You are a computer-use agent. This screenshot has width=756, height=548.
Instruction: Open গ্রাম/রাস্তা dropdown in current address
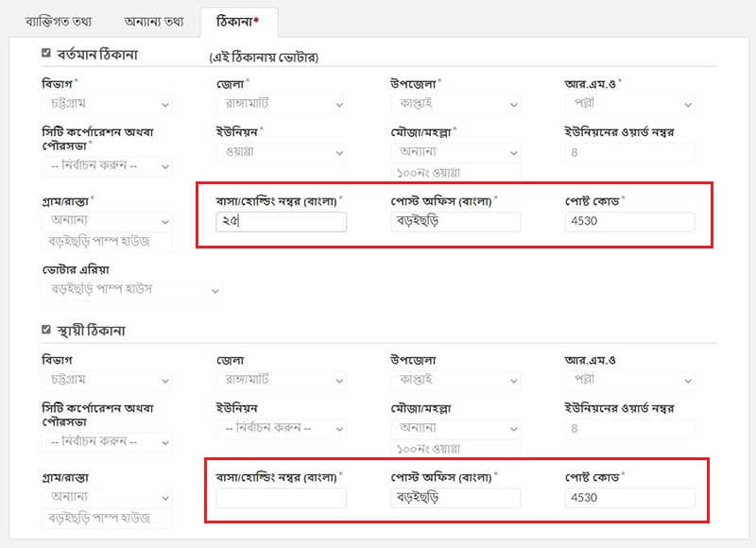pos(107,221)
